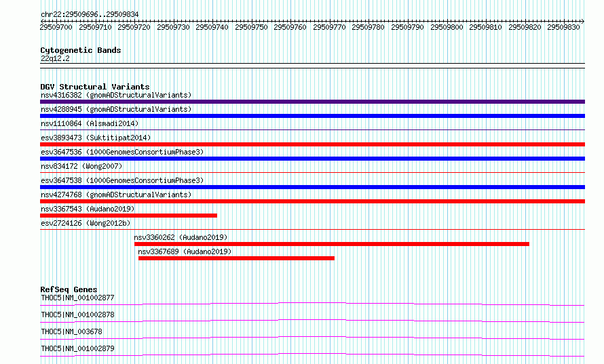This screenshot has width=604, height=364.
Task: Open variant nsv3367543 (Audano2019) label
Action: click(88, 209)
